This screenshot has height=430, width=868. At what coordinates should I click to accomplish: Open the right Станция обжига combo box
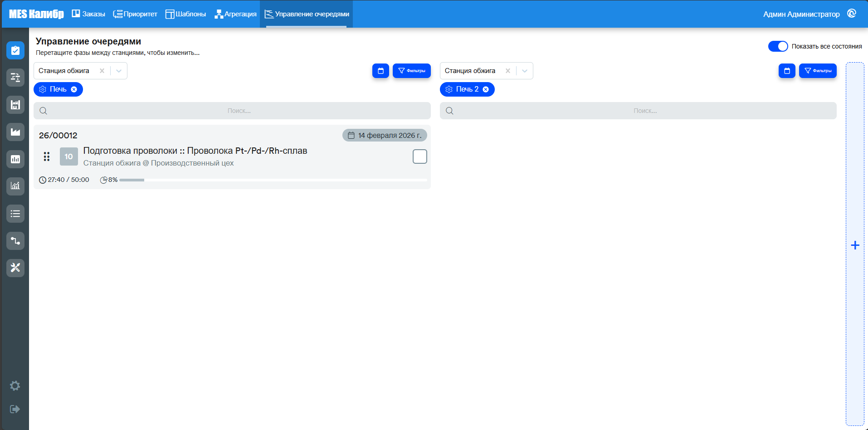487,71
